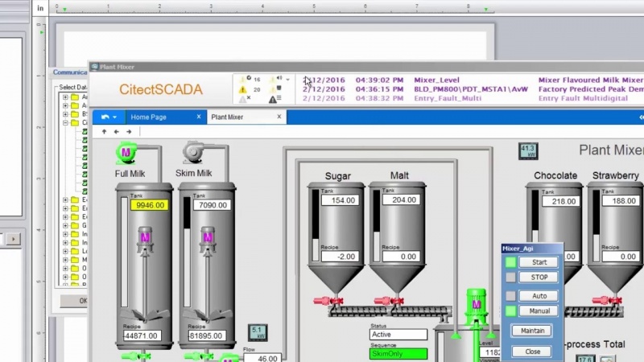Click the Full Milk pump motor icon
The image size is (644, 362).
126,153
